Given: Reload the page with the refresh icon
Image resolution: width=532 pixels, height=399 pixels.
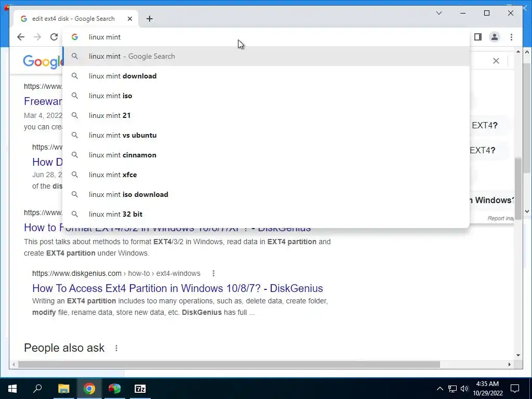Looking at the screenshot, I should pyautogui.click(x=54, y=37).
